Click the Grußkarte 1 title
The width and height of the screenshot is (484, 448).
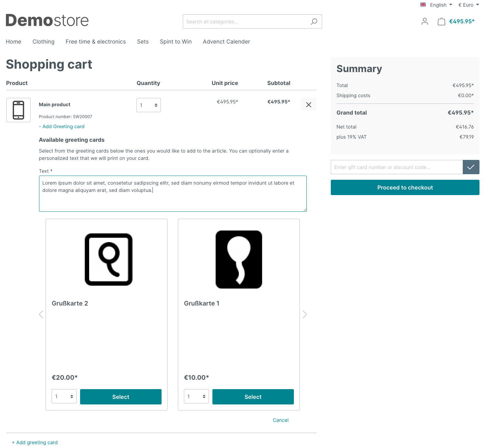[x=202, y=303]
